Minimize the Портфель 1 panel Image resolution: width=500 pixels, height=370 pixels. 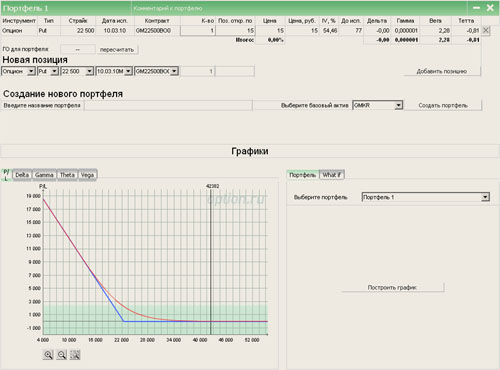[x=477, y=8]
